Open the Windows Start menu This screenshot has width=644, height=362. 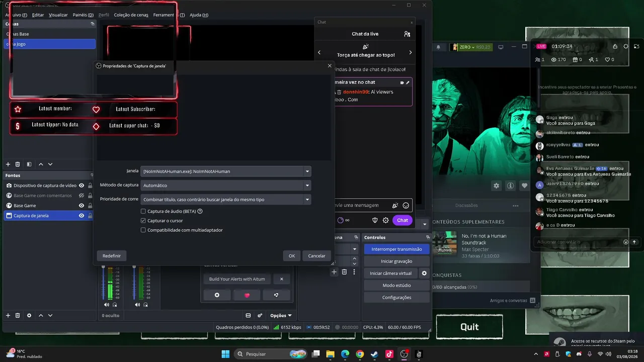pos(225,354)
